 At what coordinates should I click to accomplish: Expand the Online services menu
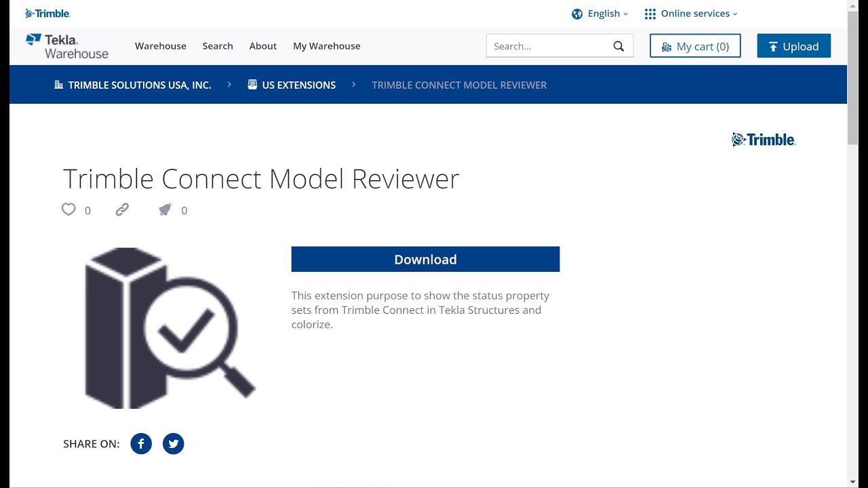pyautogui.click(x=698, y=14)
